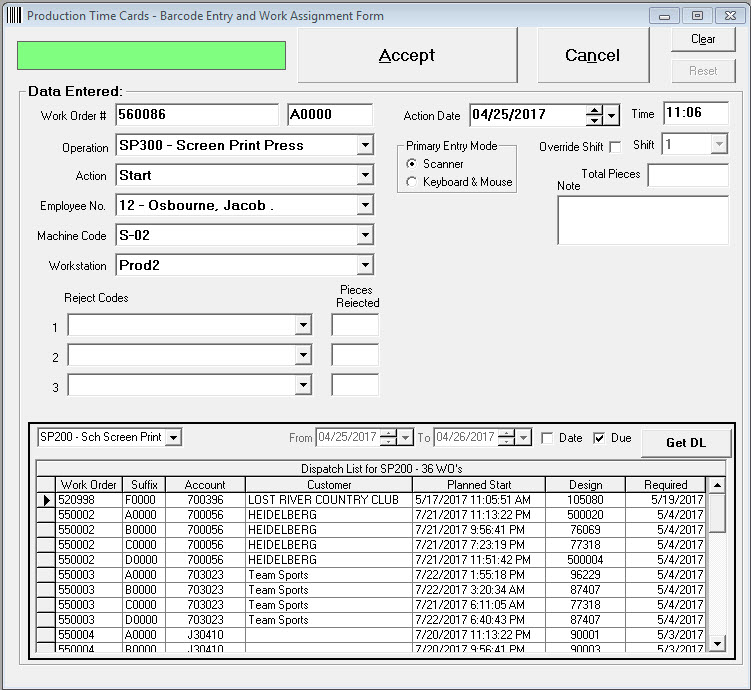Click planned start 7/22/2017 3:20:34 AM cell
Viewport: 751px width, 690px height.
[479, 590]
